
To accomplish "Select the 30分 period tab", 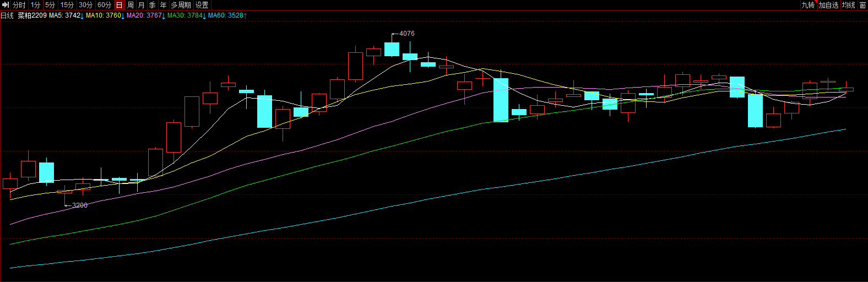I will click(x=86, y=5).
